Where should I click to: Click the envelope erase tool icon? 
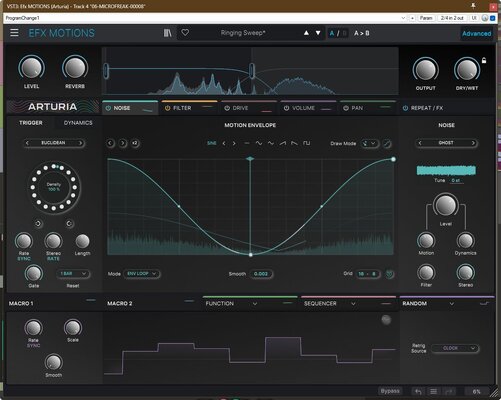(x=387, y=144)
